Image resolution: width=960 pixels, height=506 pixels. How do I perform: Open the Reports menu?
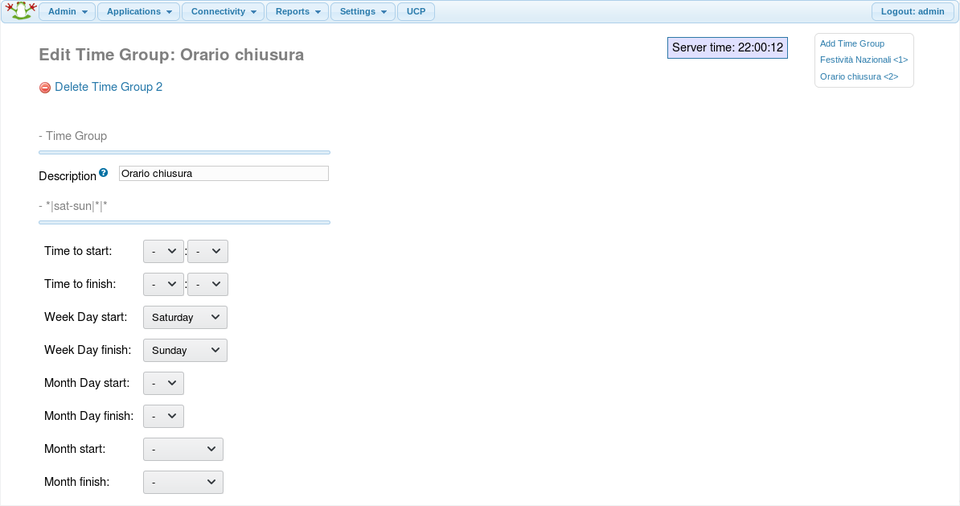pos(298,12)
